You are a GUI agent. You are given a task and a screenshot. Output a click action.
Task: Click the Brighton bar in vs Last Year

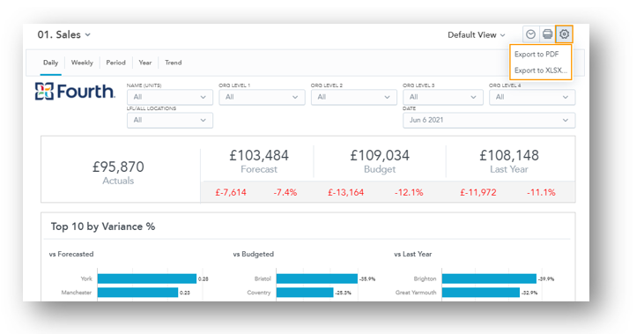click(x=489, y=278)
